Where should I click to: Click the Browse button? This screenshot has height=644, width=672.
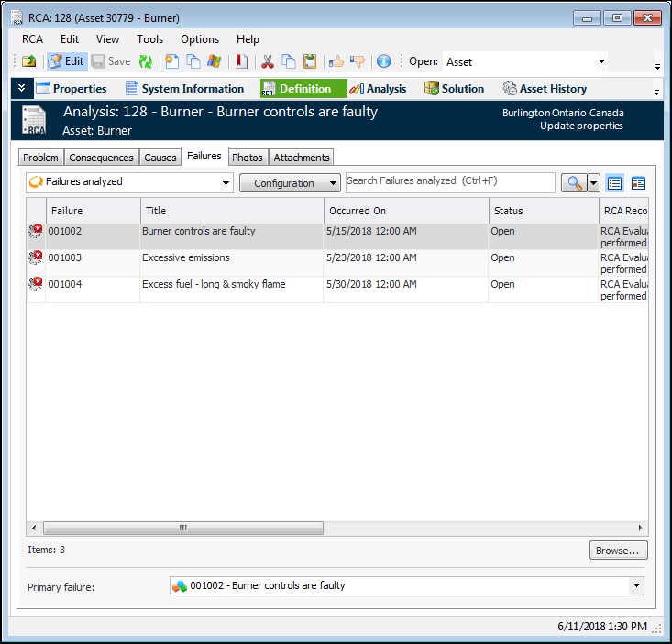(x=618, y=551)
